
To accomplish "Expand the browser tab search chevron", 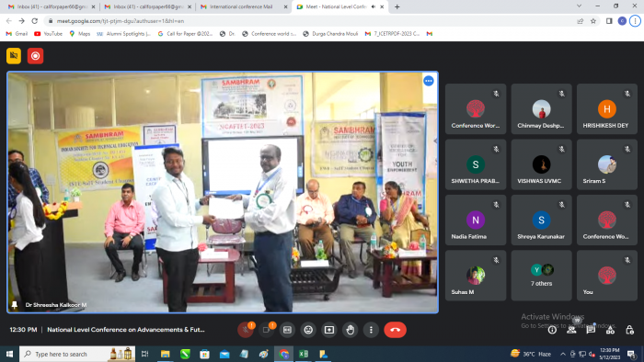I will pyautogui.click(x=579, y=6).
